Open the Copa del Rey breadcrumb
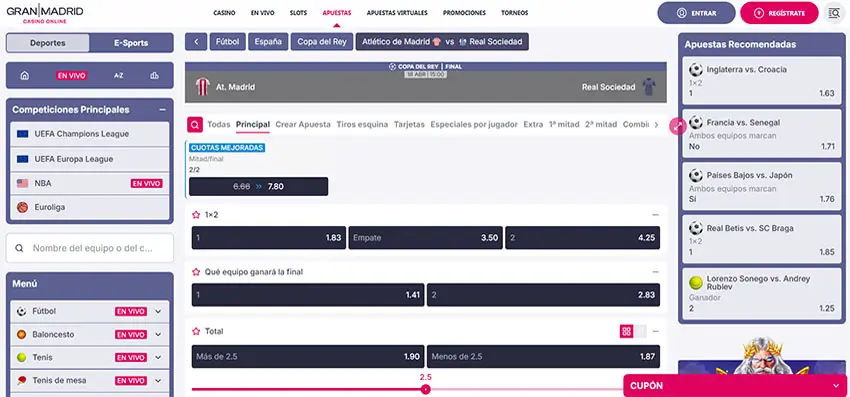This screenshot has height=397, width=850. [x=322, y=42]
